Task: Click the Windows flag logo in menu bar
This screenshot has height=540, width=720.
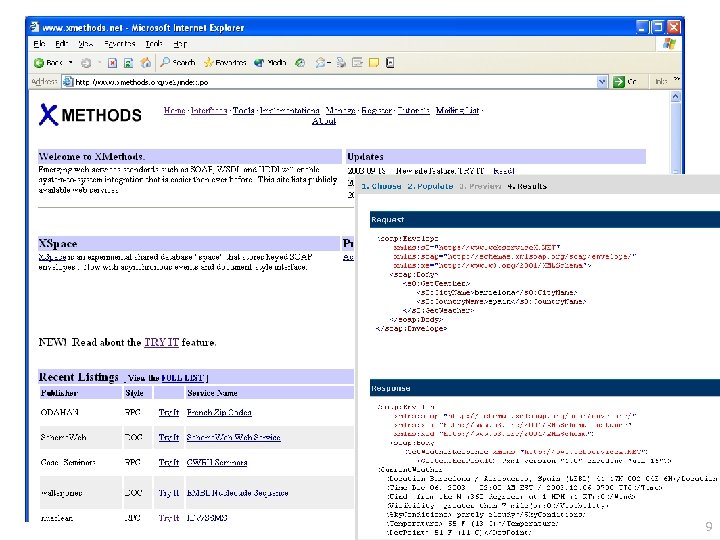Action: click(669, 44)
